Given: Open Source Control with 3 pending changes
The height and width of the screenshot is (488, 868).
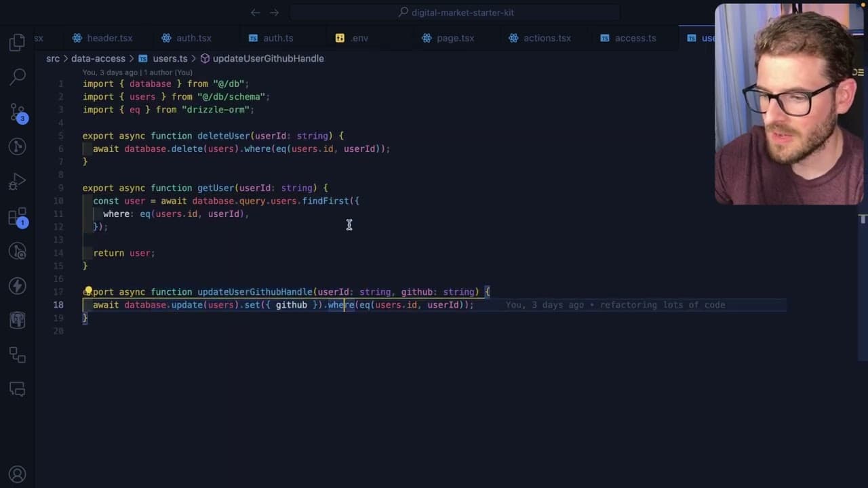Looking at the screenshot, I should click(18, 113).
